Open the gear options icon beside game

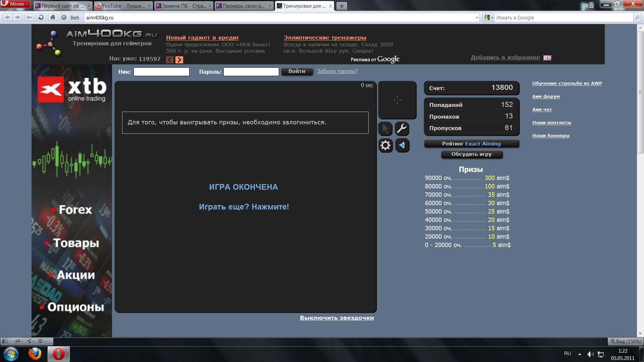[385, 145]
